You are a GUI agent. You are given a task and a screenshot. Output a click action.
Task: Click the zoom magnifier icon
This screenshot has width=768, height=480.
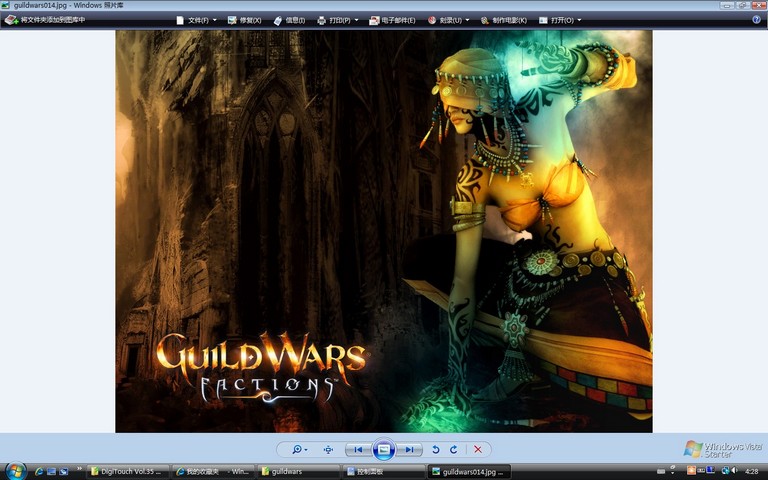(x=296, y=449)
